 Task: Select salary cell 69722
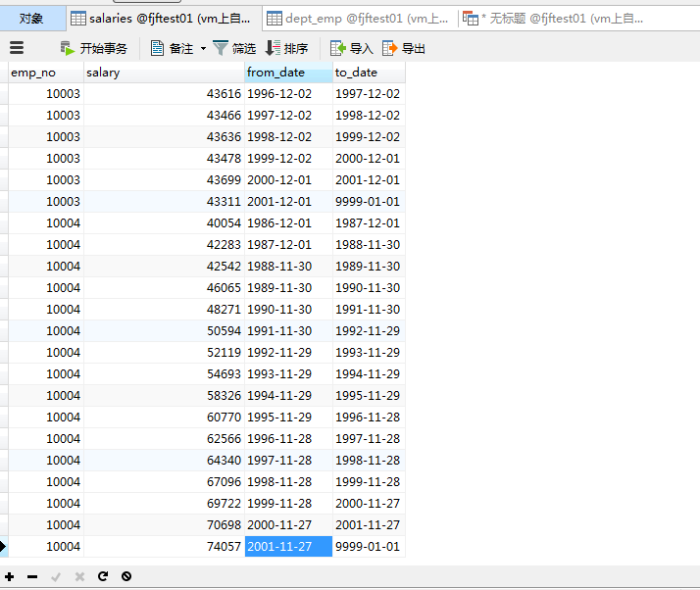point(164,504)
